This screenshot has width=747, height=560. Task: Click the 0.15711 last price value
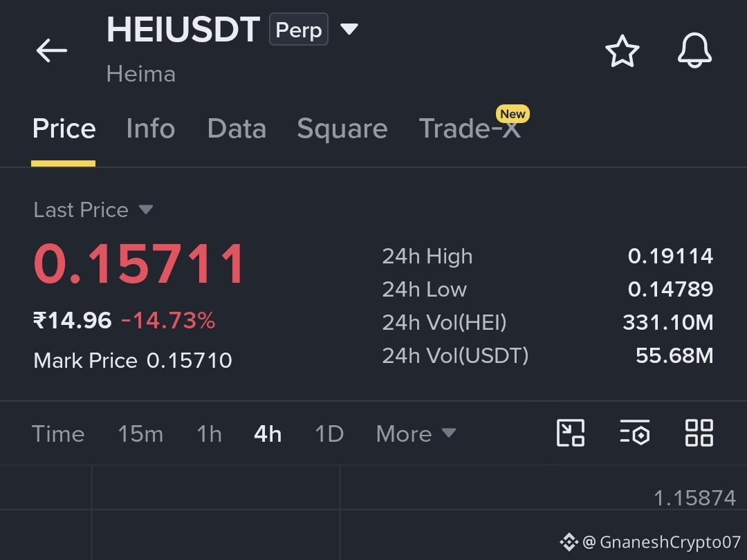click(139, 263)
